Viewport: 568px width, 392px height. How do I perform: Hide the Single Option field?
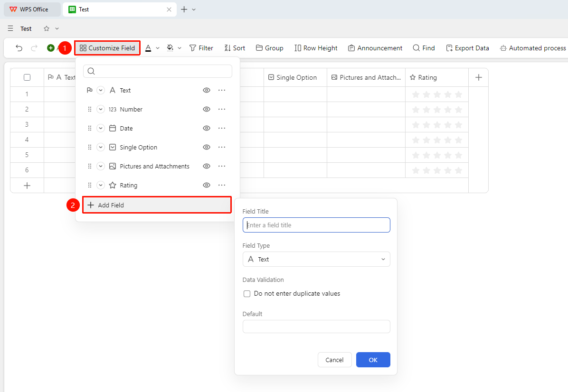pos(207,147)
